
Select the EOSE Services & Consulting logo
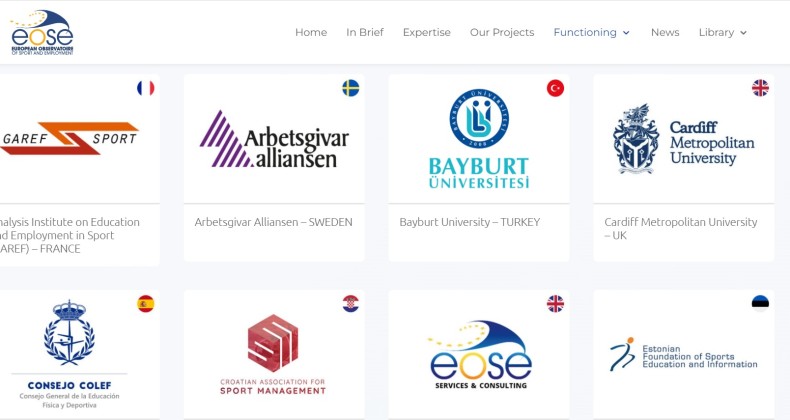coord(479,355)
